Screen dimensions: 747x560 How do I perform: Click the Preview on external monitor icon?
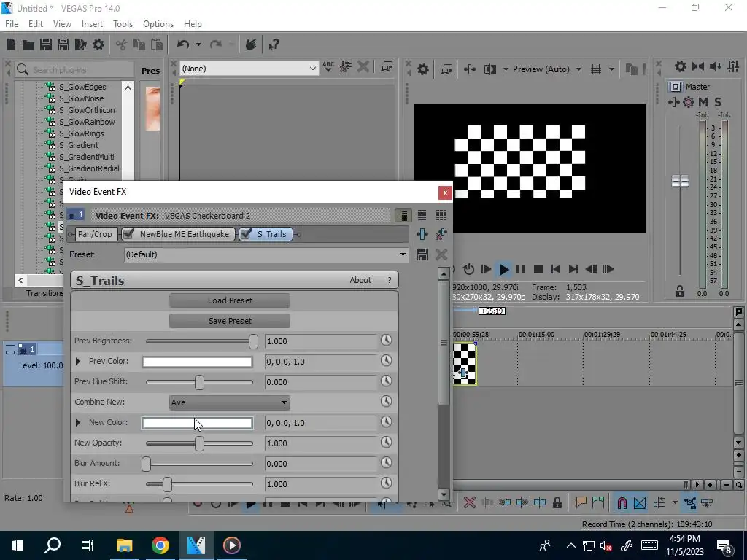[446, 69]
